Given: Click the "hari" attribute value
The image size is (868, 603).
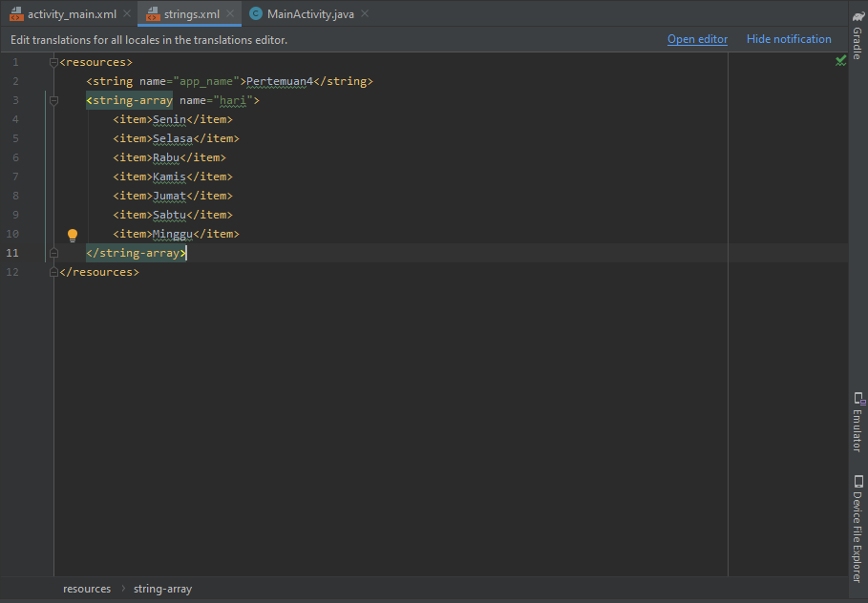Looking at the screenshot, I should pyautogui.click(x=233, y=101).
